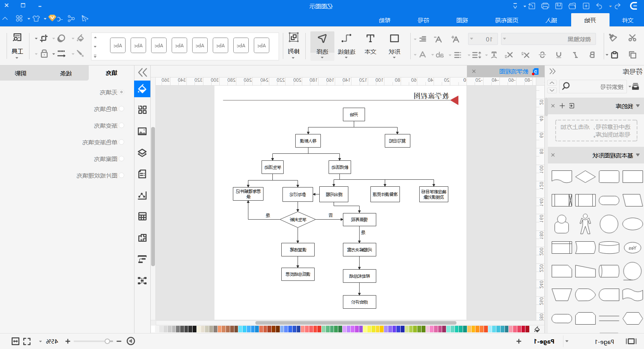Click the shadow circle ribbon icon
Screen dimensions: 644x349
coord(61,38)
